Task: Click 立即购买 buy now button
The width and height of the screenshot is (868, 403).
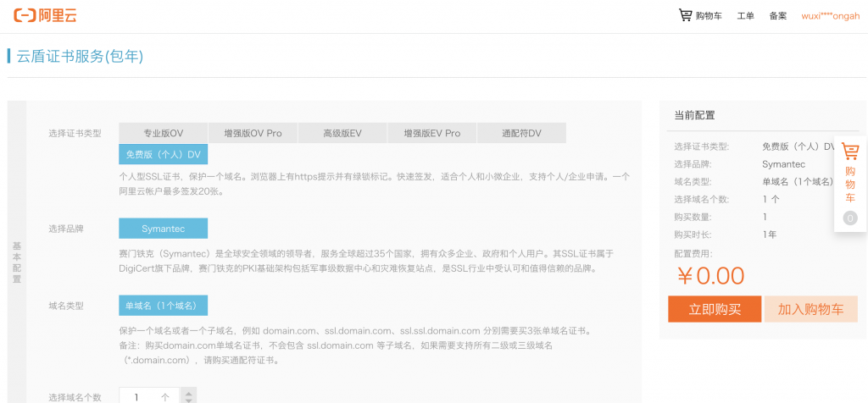Action: pos(715,309)
